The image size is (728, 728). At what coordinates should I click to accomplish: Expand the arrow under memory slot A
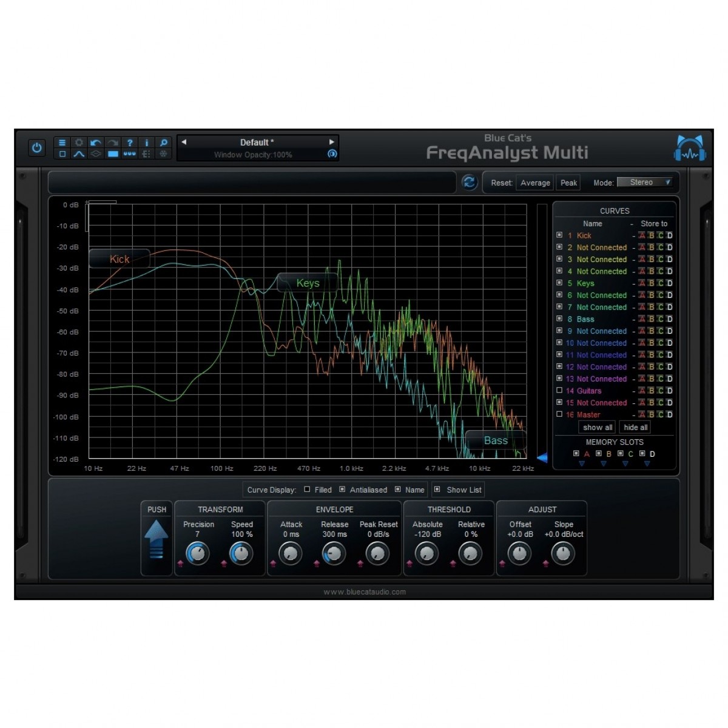click(x=582, y=464)
